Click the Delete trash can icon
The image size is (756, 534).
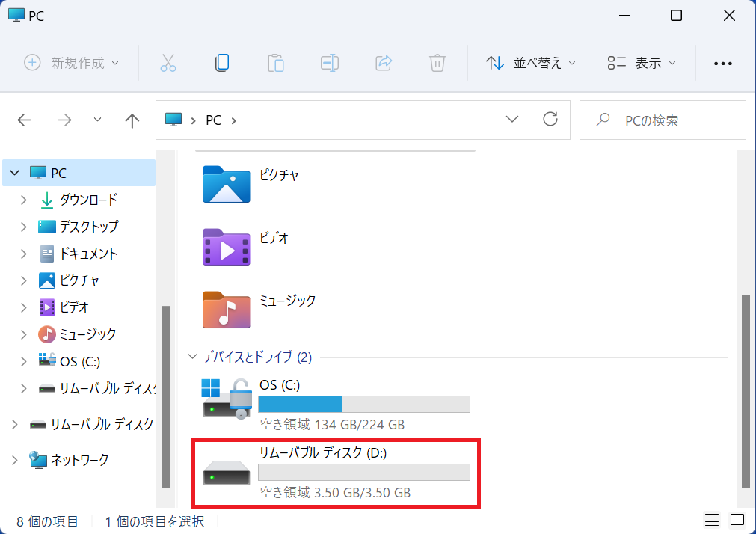pos(437,63)
